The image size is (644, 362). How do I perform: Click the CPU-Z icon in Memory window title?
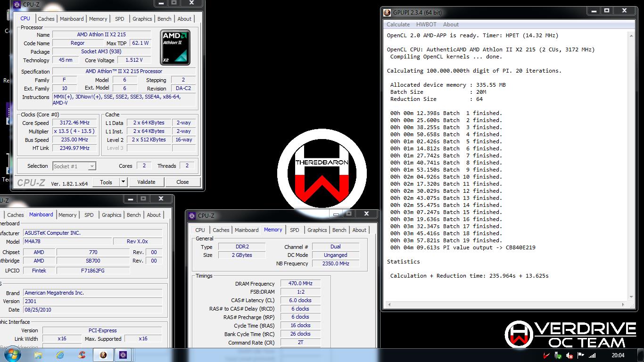(192, 216)
